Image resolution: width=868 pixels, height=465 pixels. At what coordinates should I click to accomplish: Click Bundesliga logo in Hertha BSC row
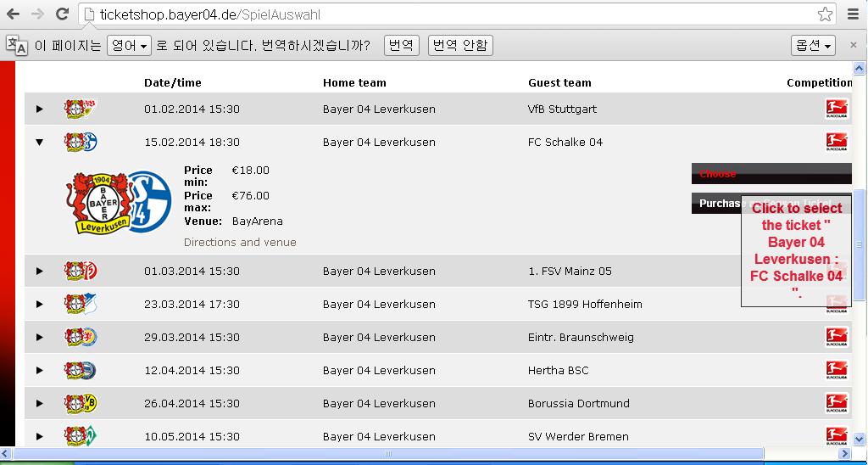click(x=837, y=370)
